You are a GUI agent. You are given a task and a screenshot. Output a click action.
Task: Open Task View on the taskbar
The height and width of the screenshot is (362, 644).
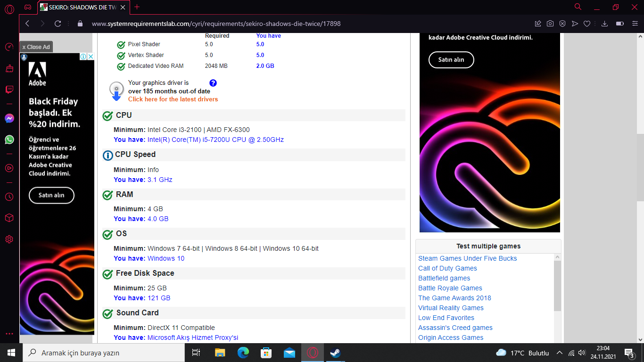click(x=196, y=353)
